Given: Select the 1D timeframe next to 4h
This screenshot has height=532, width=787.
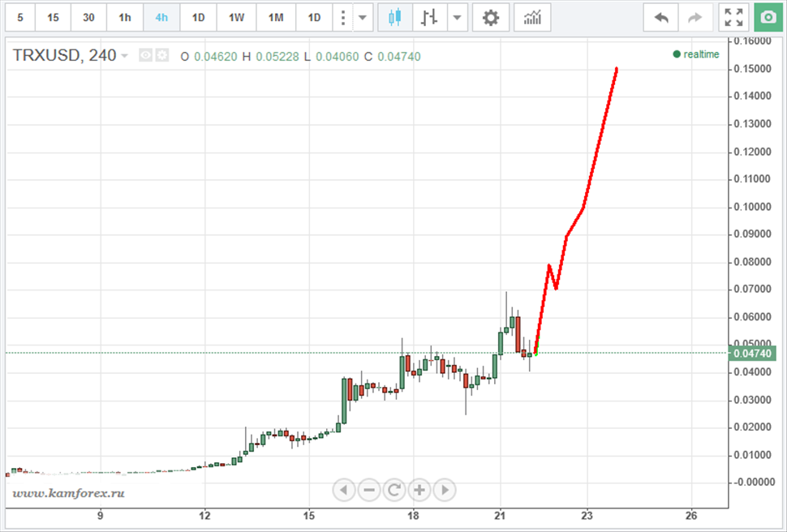Looking at the screenshot, I should (x=198, y=18).
